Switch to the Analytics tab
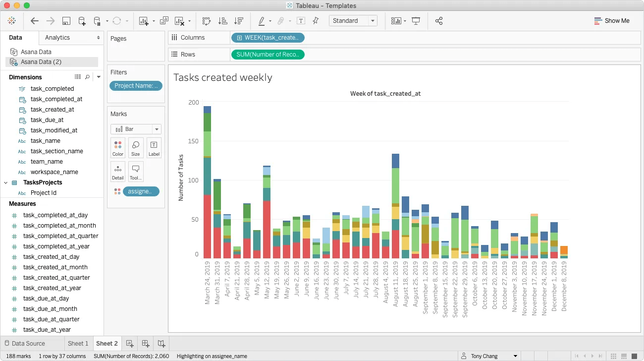Screen dimensions: 644x361 point(57,37)
